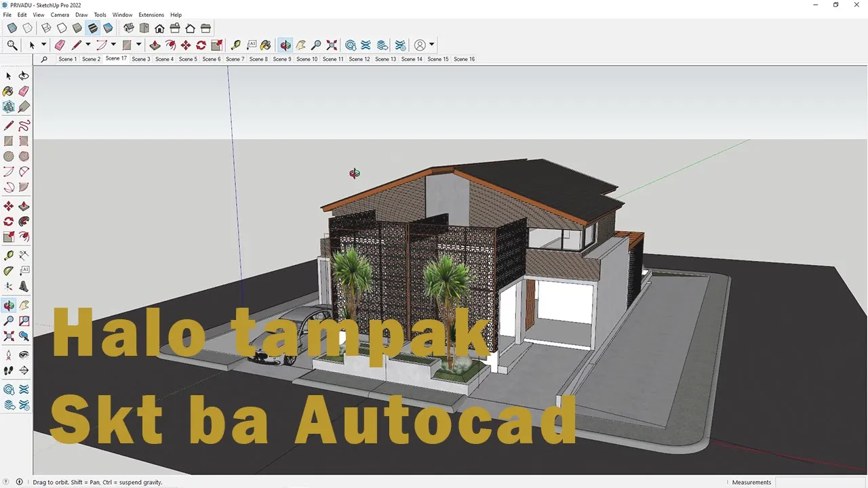Set Left view from views toolbar
The height and width of the screenshot is (488, 868).
coord(206,28)
